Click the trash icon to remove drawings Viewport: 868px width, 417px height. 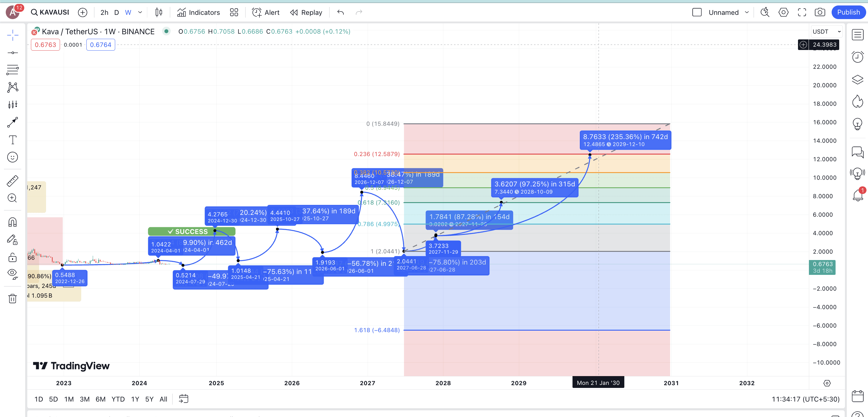pos(12,299)
